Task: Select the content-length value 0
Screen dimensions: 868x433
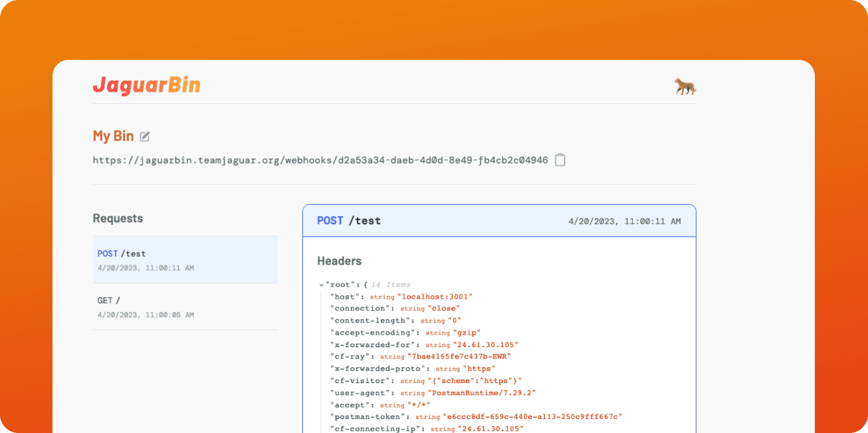Action: pyautogui.click(x=454, y=321)
